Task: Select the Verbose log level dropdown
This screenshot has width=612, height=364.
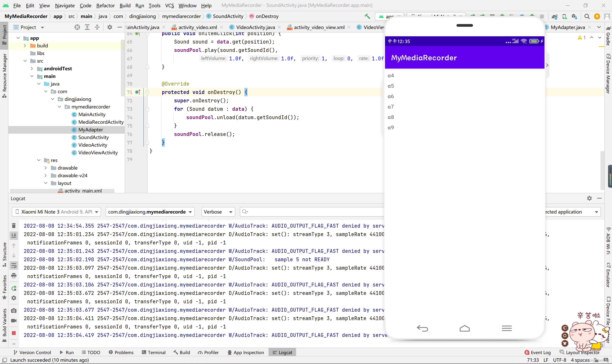Action: tap(217, 211)
